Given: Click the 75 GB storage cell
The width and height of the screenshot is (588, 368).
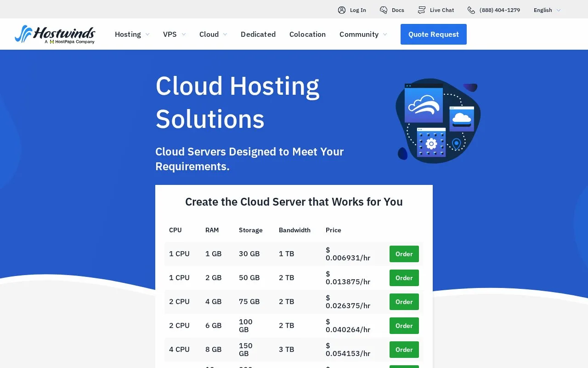Looking at the screenshot, I should [249, 302].
